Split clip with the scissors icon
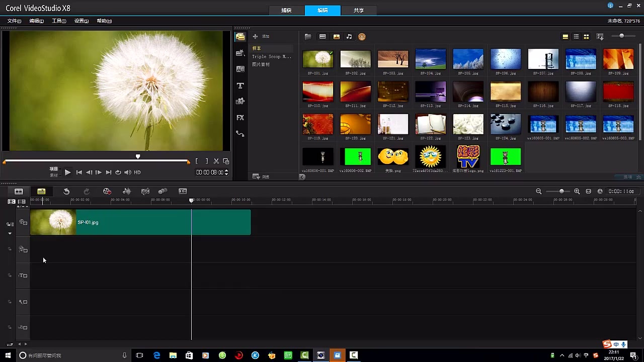The image size is (644, 362). 216,161
